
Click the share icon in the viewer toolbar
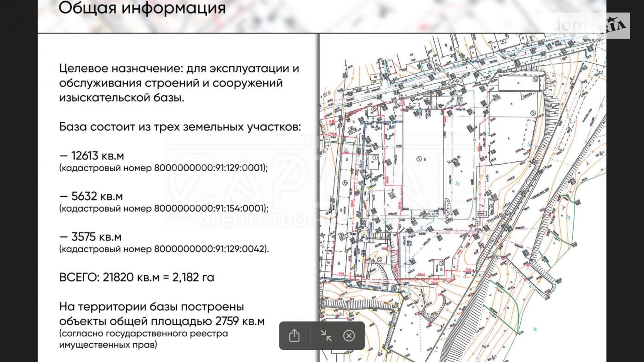click(x=294, y=336)
